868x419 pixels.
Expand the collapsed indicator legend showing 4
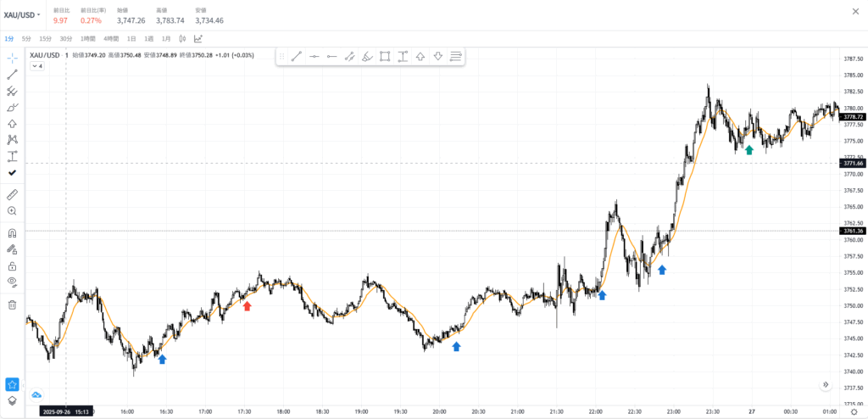(x=37, y=65)
